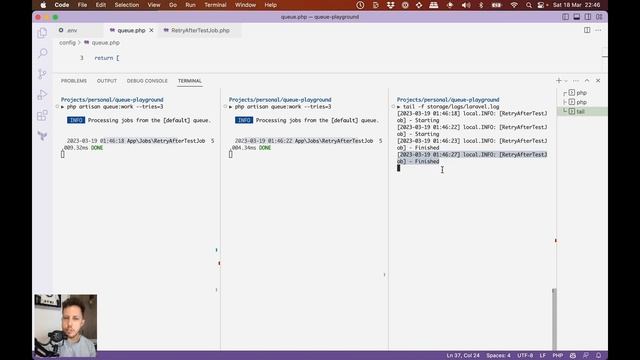This screenshot has height=360, width=640.
Task: Open the volume control in menu bar
Action: [466, 5]
